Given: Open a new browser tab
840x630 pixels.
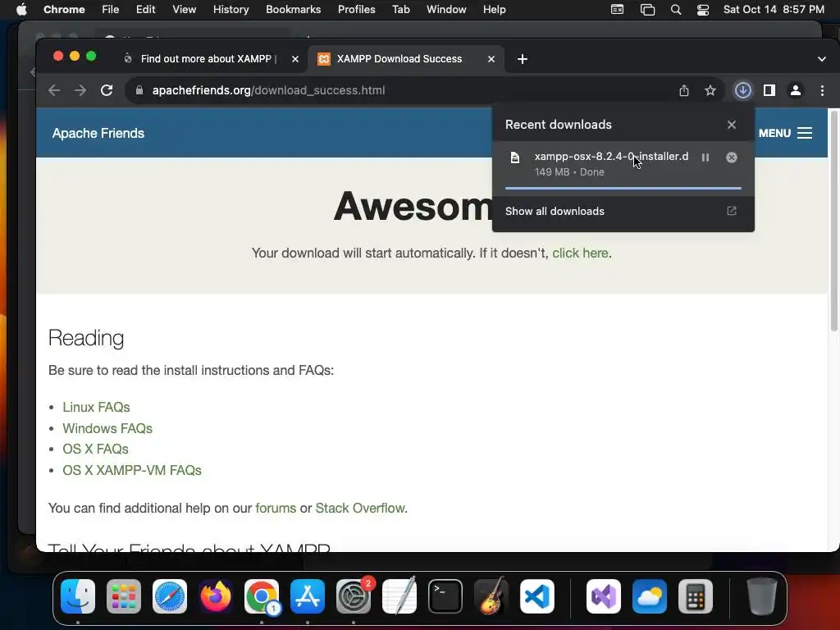Looking at the screenshot, I should click(x=523, y=59).
